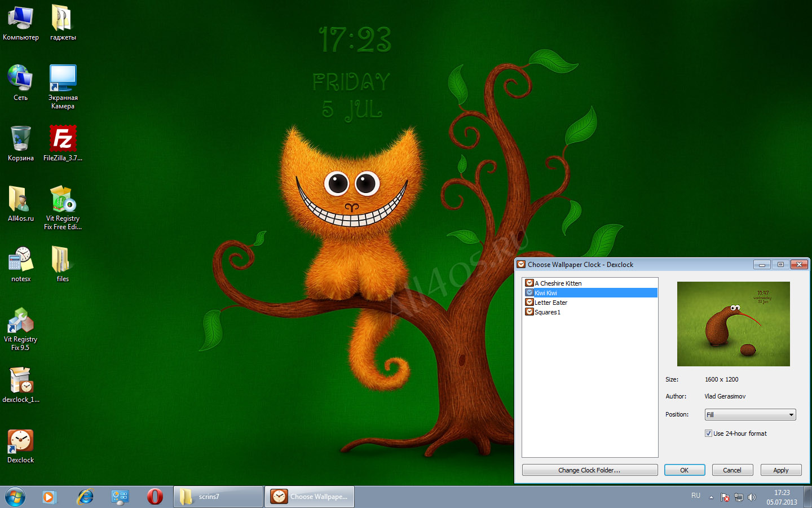The width and height of the screenshot is (812, 508).
Task: Launch Opera browser from taskbar
Action: click(x=155, y=497)
